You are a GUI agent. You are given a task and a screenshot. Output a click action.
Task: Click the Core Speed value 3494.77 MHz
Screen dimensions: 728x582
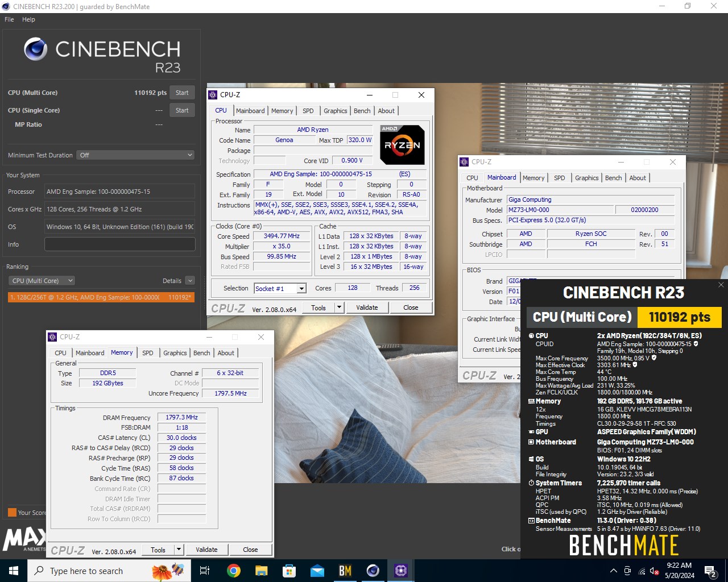point(282,236)
